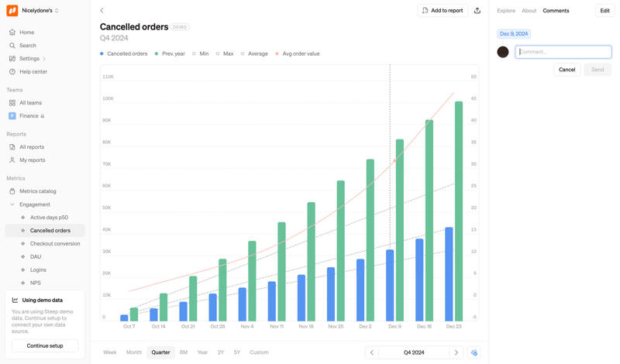The image size is (620, 364).
Task: Collapse the Engagement metrics group
Action: [12, 204]
